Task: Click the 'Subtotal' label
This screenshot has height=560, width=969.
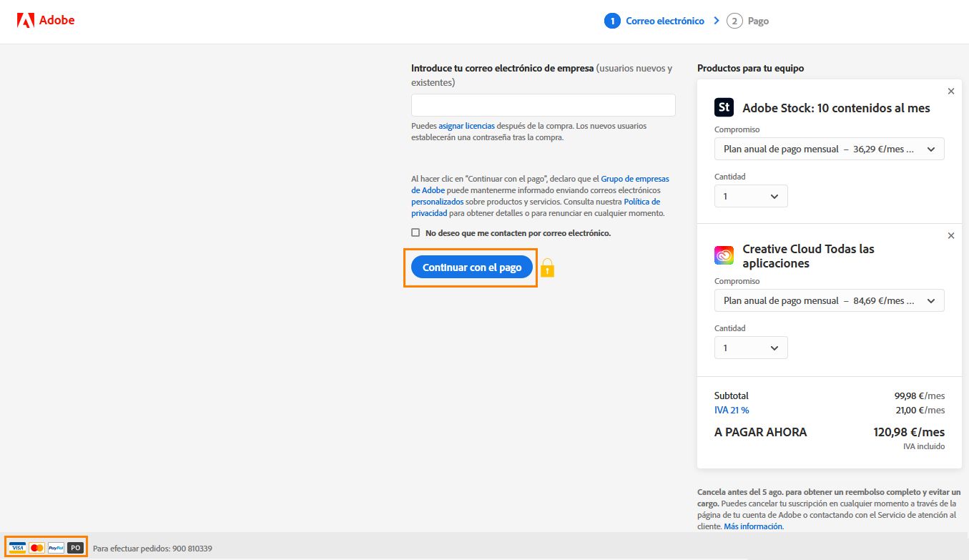Action: click(x=732, y=396)
